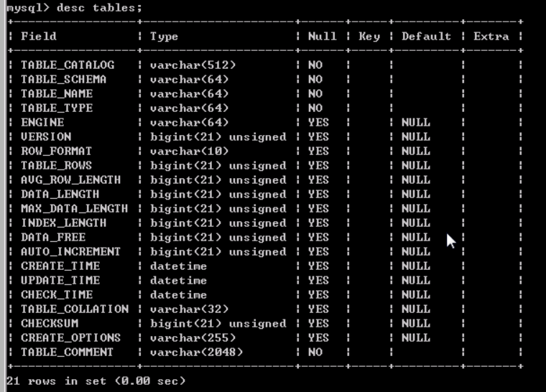
Task: Click the Default column header
Action: point(426,36)
